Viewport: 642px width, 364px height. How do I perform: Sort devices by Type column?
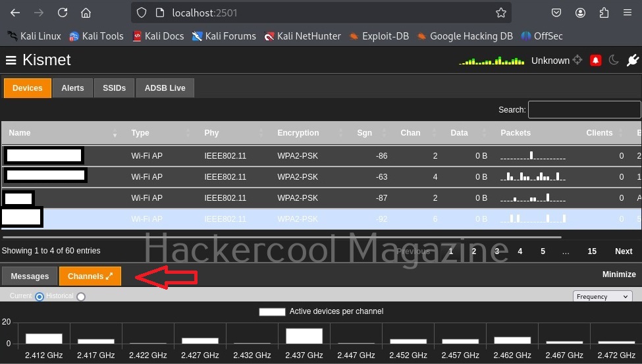click(x=160, y=133)
